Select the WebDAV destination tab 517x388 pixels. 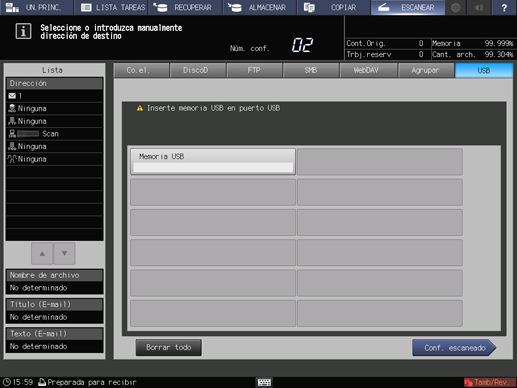[368, 70]
